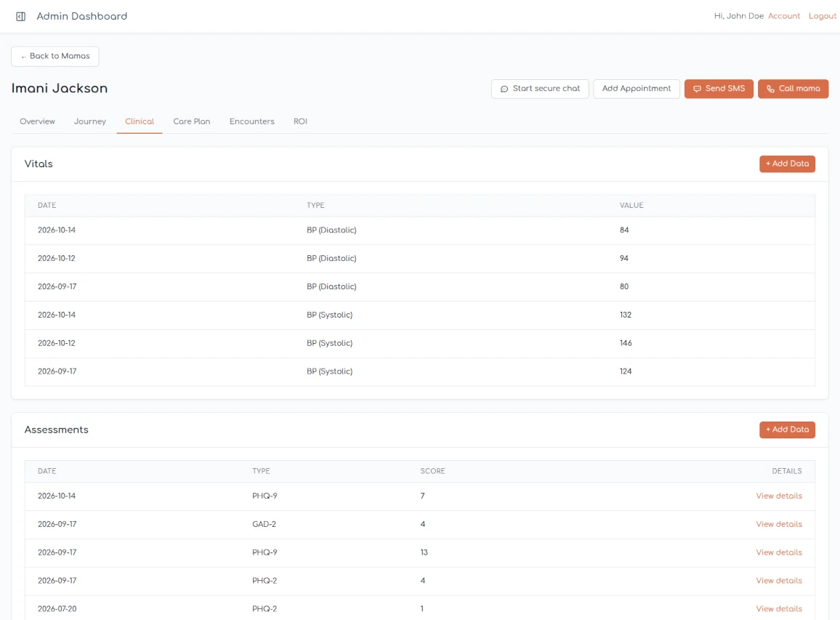The image size is (840, 620).
Task: Add Data to the Vitals section
Action: (x=787, y=164)
